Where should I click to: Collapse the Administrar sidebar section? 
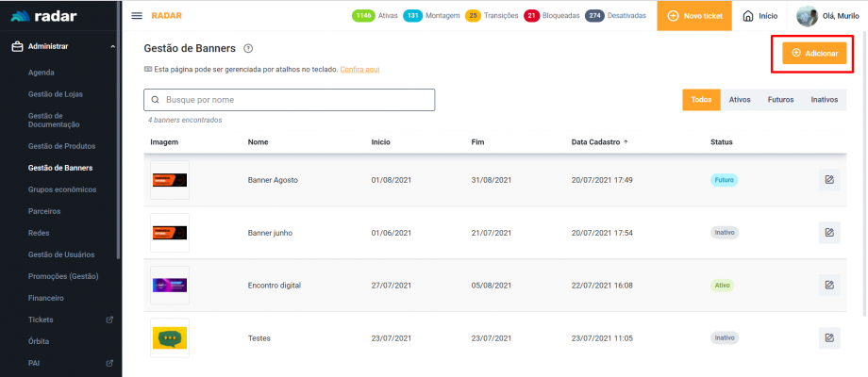tap(112, 47)
